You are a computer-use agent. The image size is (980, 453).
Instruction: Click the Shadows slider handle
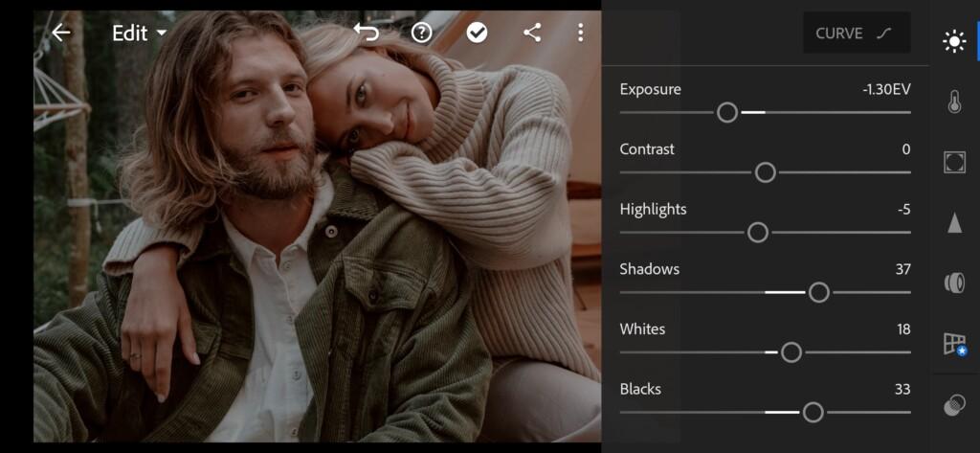tap(819, 292)
